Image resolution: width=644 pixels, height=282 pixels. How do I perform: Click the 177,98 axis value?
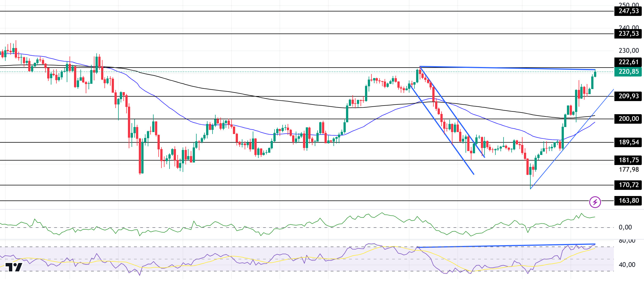tap(629, 169)
